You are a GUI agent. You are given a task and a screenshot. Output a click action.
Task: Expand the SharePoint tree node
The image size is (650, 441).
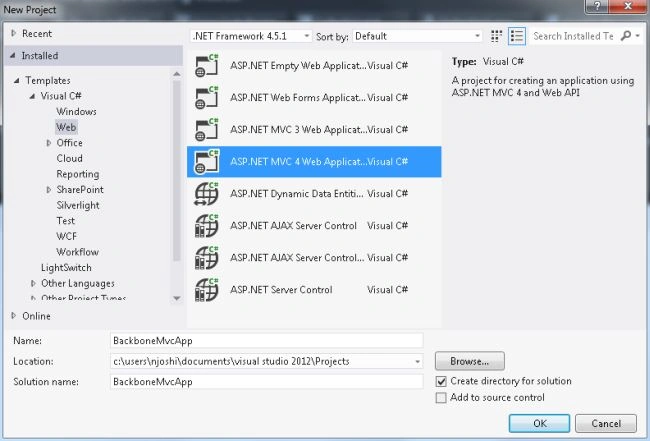[x=49, y=189]
